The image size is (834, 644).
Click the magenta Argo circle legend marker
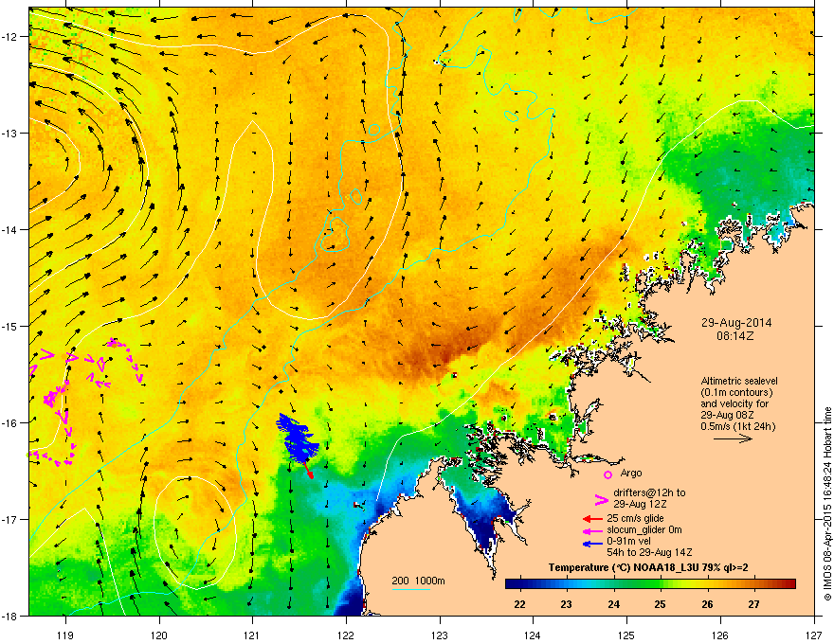point(607,474)
